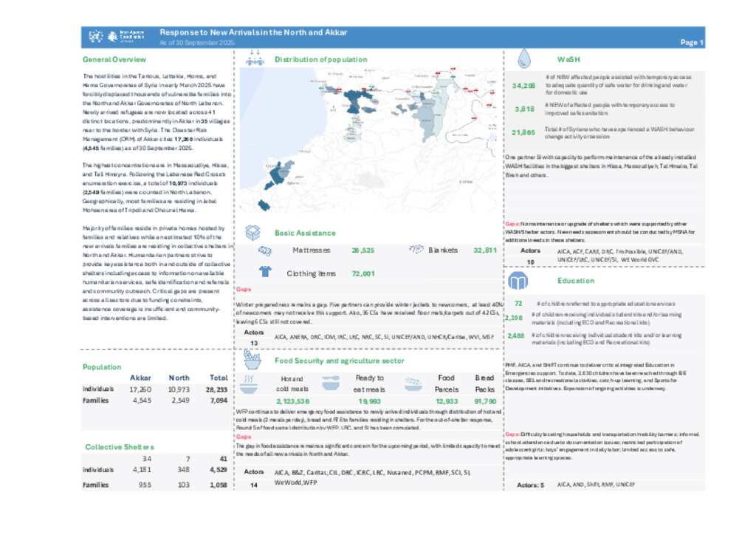Click the hot and cold meals icon
756x535 pixels.
[249, 382]
